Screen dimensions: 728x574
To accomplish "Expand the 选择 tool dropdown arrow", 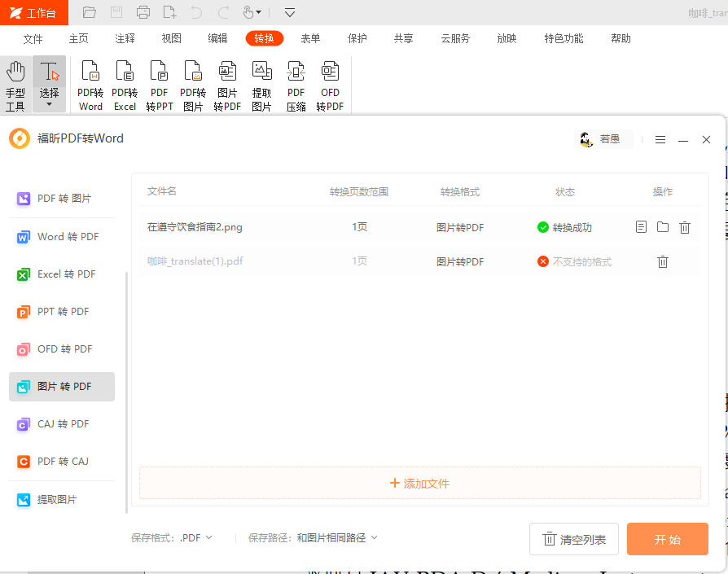I will click(x=49, y=103).
